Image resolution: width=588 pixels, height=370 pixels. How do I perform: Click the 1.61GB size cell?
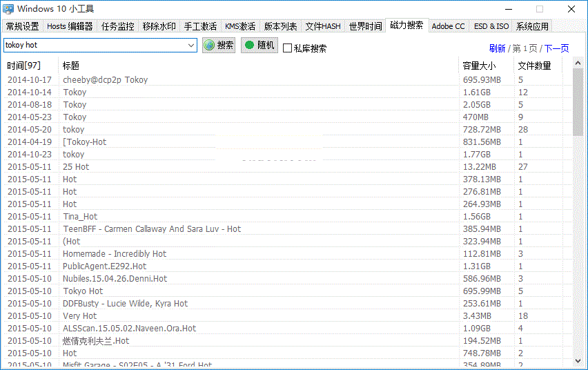click(476, 92)
